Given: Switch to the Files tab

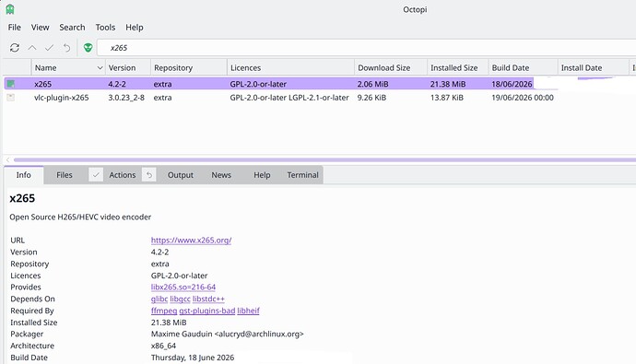Looking at the screenshot, I should pos(65,175).
